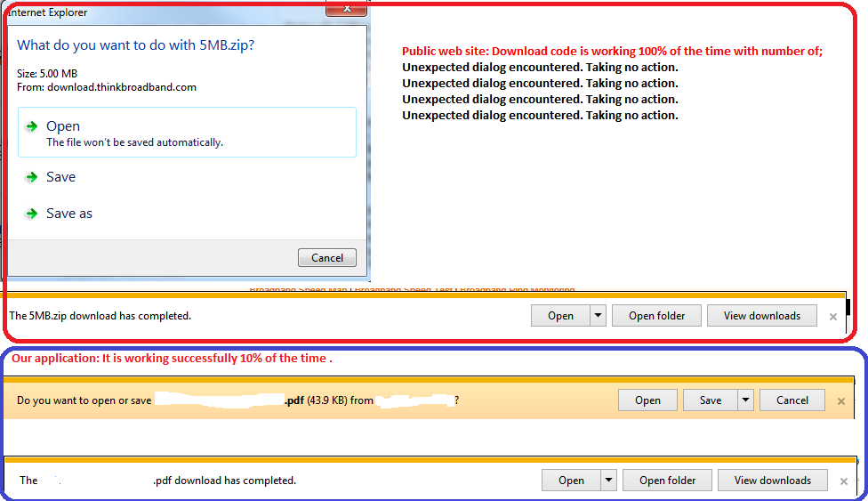Screen dimensions: 868x501
Task: Expand the Open dropdown arrow for completed pdf
Action: click(x=608, y=480)
